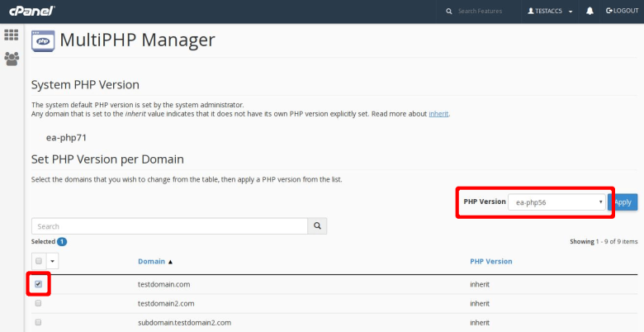Image resolution: width=644 pixels, height=332 pixels.
Task: Click the magnifier icon in top bar
Action: (449, 11)
